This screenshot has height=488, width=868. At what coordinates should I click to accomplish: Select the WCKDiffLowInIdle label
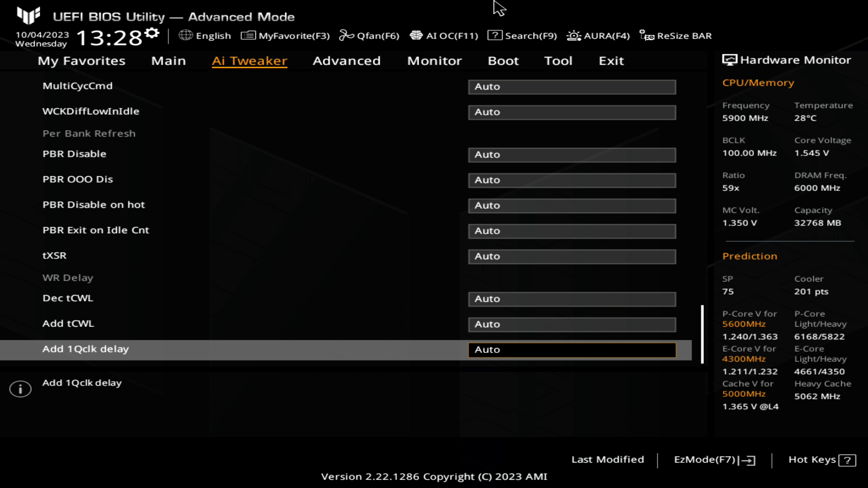91,111
